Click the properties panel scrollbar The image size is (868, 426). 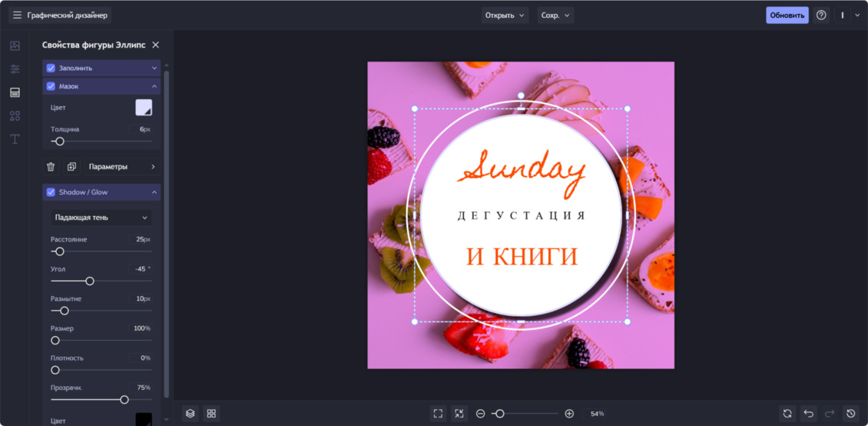pyautogui.click(x=167, y=233)
